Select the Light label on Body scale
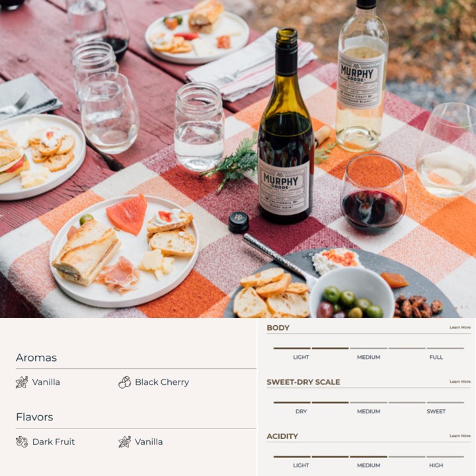 301,357
